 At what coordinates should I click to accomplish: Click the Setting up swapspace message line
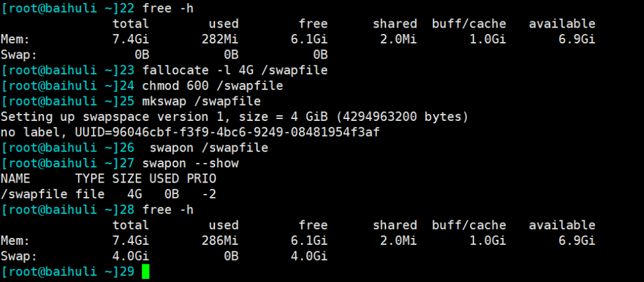pos(235,116)
